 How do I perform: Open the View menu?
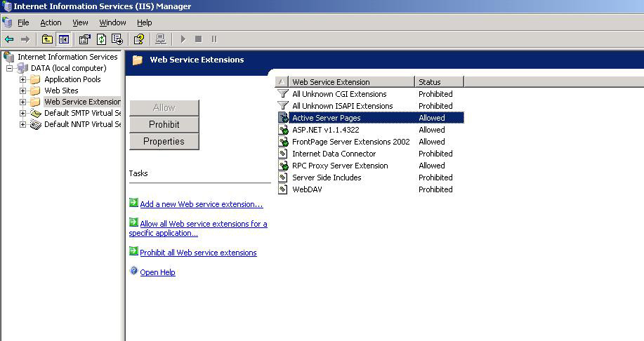(x=80, y=22)
